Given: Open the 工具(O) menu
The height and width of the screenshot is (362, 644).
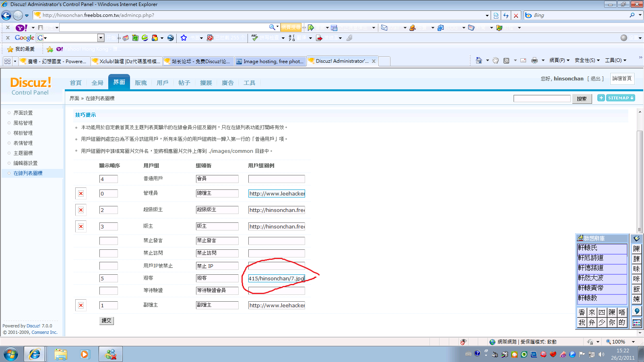Looking at the screenshot, I should [615, 60].
